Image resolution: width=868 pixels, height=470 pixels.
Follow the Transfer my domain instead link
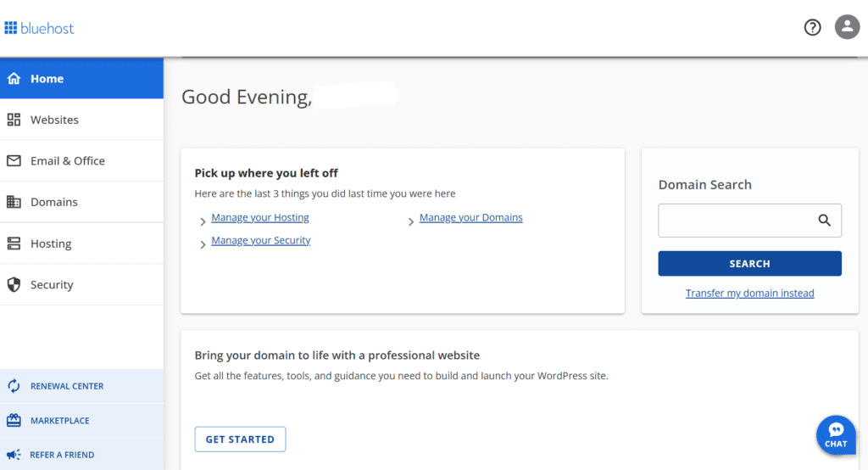749,294
